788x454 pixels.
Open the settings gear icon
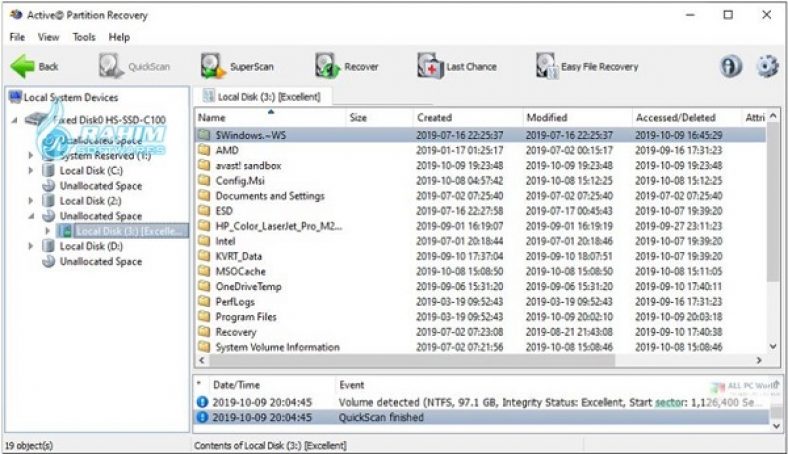tap(767, 66)
